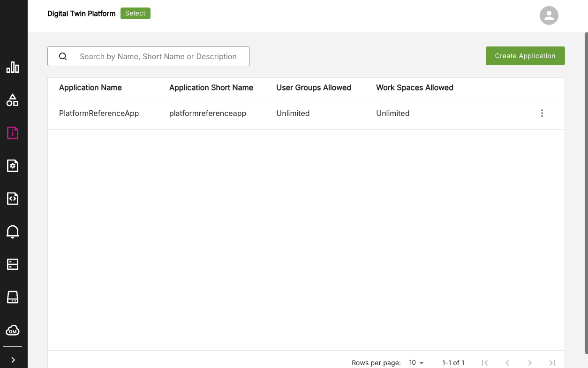This screenshot has width=588, height=368.
Task: Expand the sidebar with the chevron arrow
Action: click(13, 360)
